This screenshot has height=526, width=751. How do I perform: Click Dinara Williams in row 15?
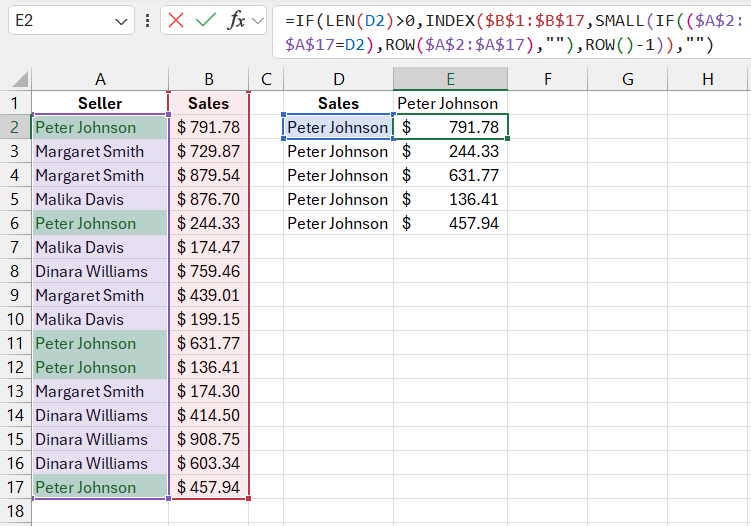click(x=100, y=439)
